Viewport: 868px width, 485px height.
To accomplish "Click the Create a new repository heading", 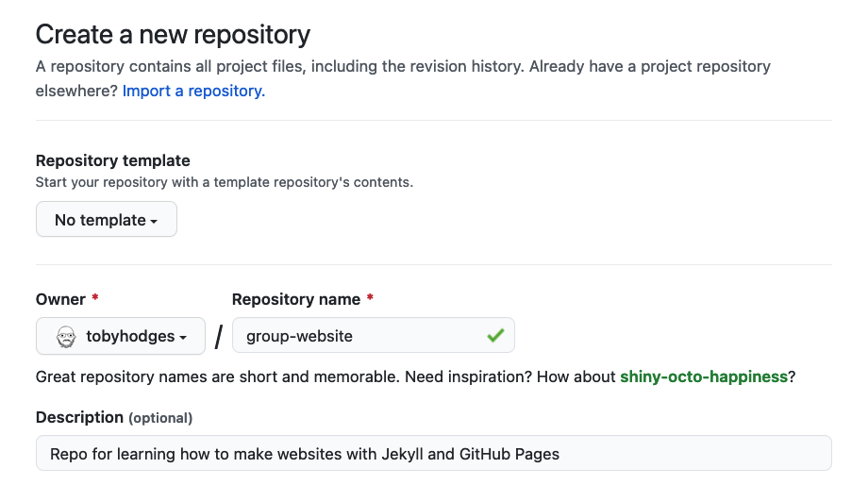I will [x=174, y=34].
